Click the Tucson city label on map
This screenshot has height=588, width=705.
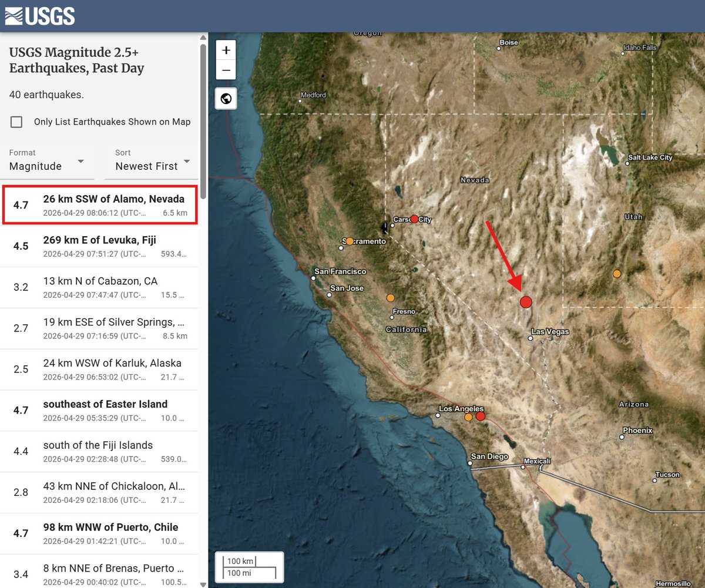[x=667, y=475]
